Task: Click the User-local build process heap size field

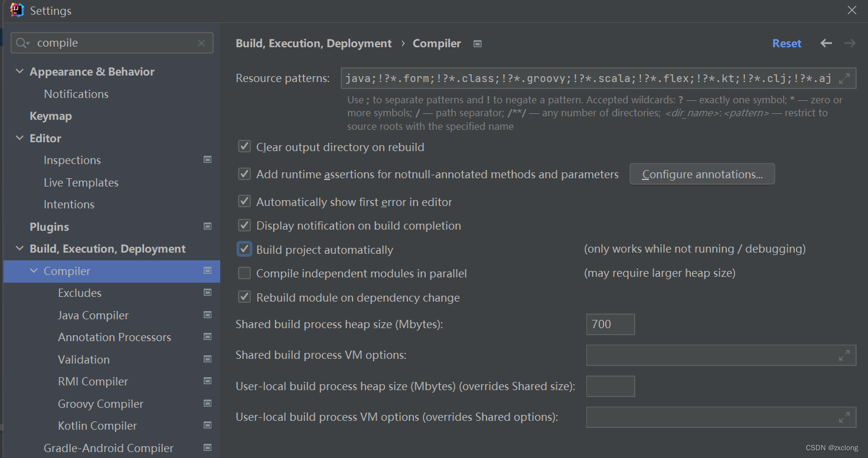Action: point(611,386)
